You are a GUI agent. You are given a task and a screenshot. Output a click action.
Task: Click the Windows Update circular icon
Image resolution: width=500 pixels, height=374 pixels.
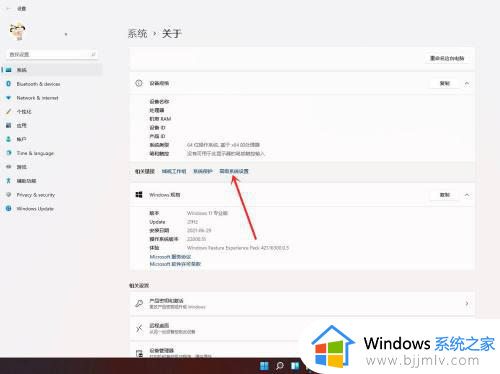coord(9,208)
